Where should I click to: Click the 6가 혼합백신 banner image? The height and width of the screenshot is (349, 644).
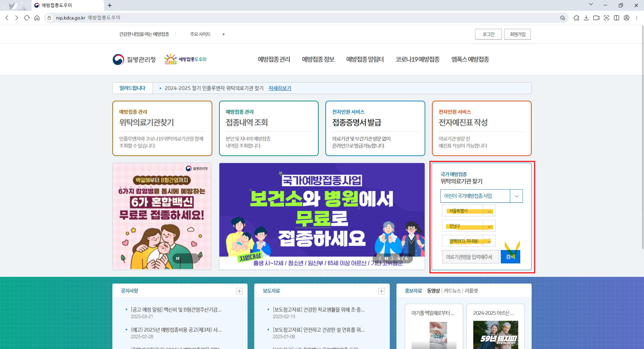(162, 216)
